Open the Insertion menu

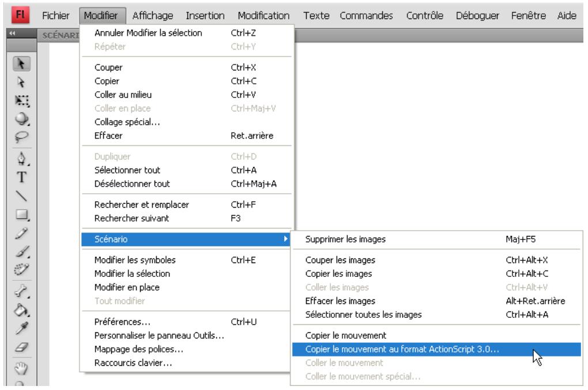[x=205, y=16]
